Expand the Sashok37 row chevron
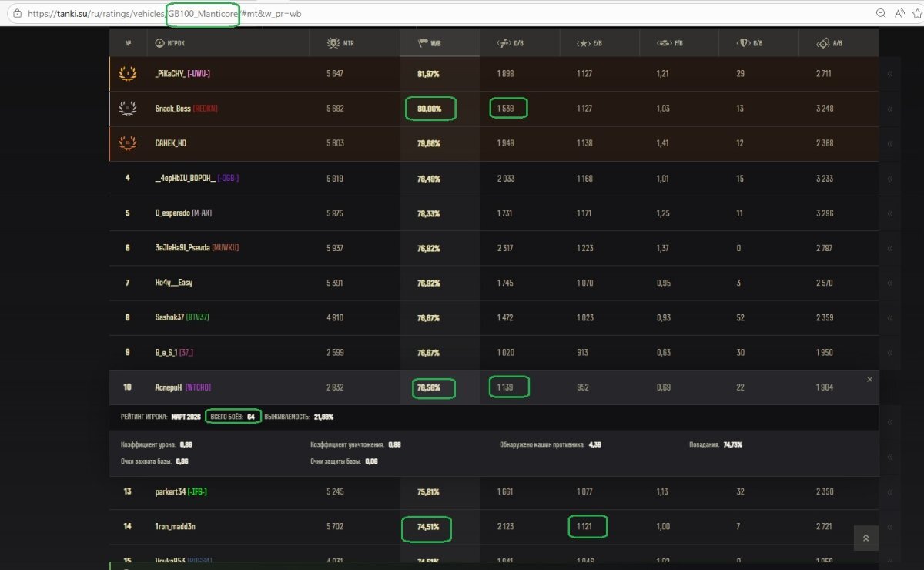 (889, 317)
